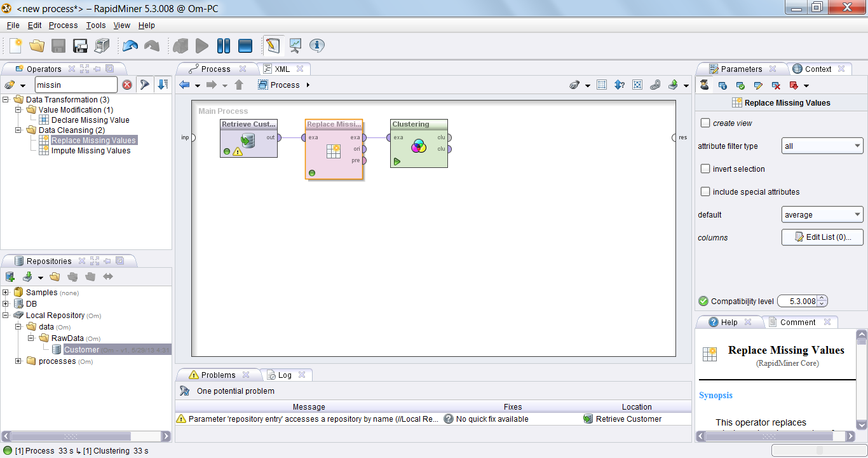The width and height of the screenshot is (868, 458).
Task: Switch to the Context tab
Action: coord(818,69)
